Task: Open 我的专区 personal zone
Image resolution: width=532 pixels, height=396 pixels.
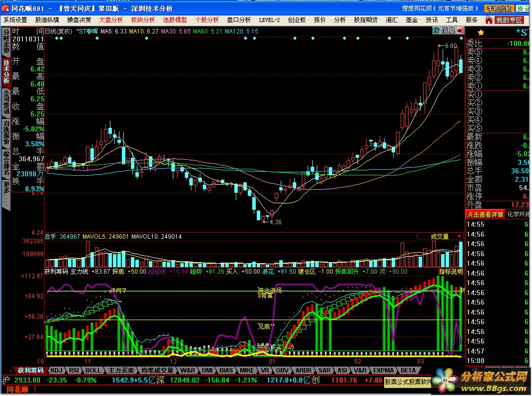Action: pos(509,20)
